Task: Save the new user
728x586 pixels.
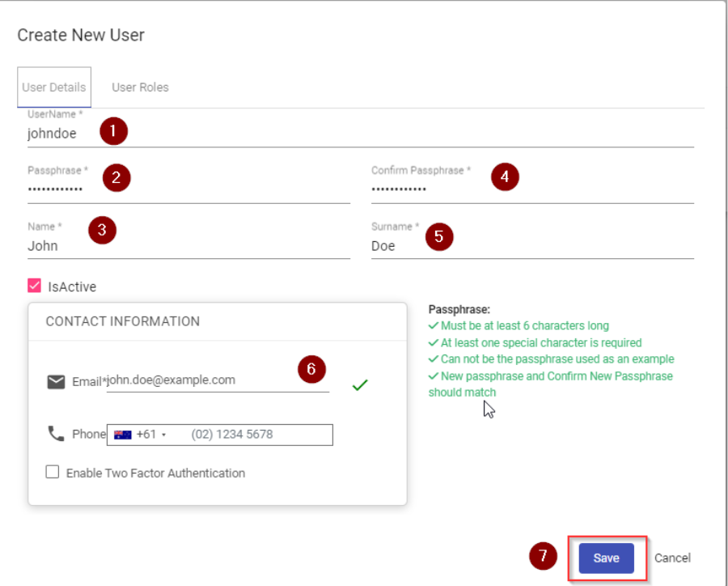Action: pos(606,558)
